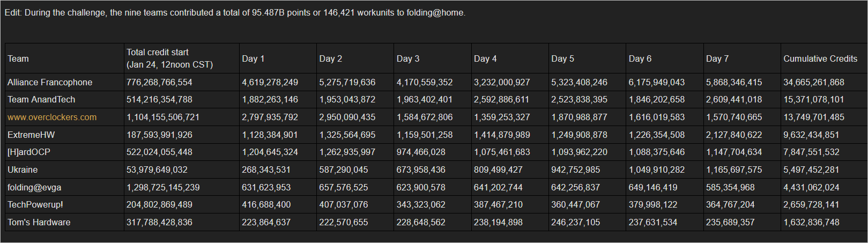
Task: Select Ukraine's Day 7 value 1,165,697,575
Action: [733, 170]
